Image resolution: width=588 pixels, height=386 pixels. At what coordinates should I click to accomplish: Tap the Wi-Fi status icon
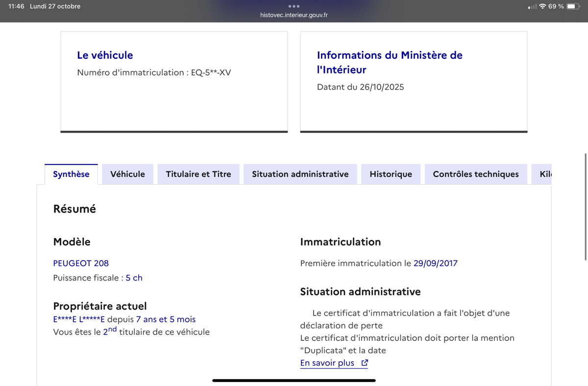click(542, 6)
